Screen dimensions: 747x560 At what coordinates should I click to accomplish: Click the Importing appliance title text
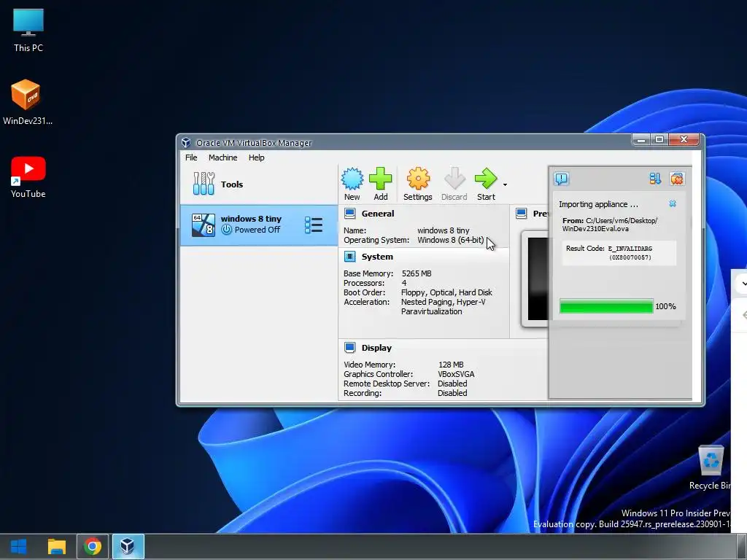[598, 204]
